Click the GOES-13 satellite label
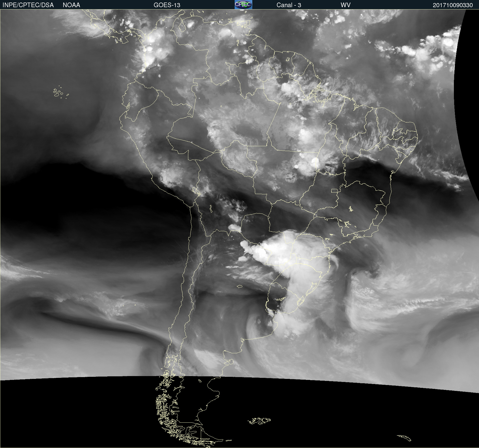 point(167,5)
